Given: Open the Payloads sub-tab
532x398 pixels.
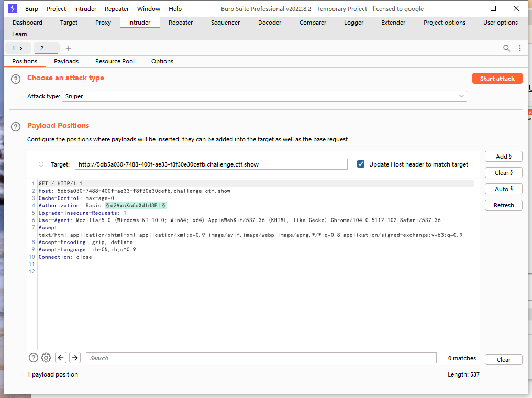Looking at the screenshot, I should coord(66,61).
